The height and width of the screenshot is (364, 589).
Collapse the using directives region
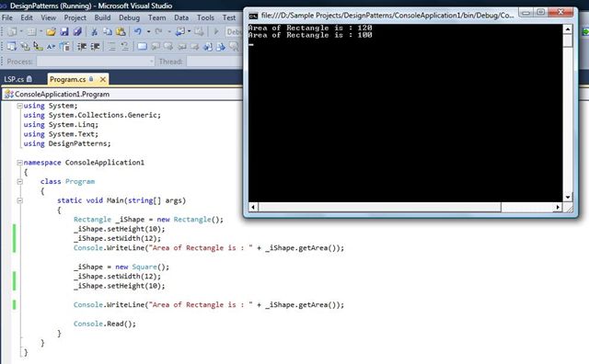coord(19,106)
